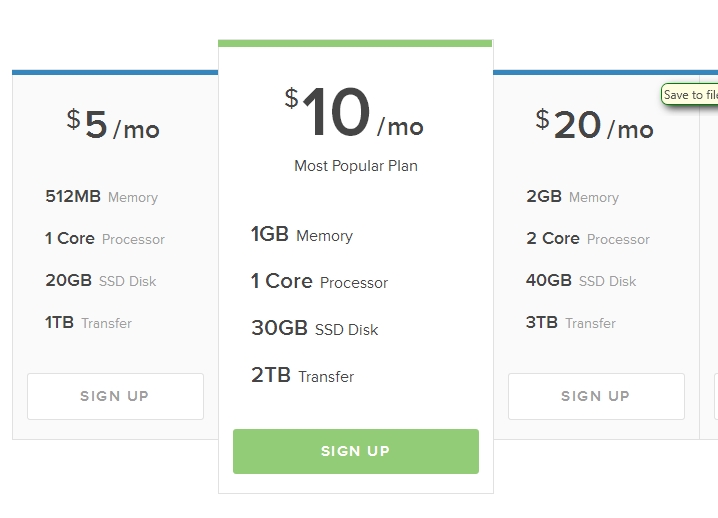Viewport: 718px width, 518px height.
Task: Click the 512MB Memory feature line
Action: click(102, 197)
